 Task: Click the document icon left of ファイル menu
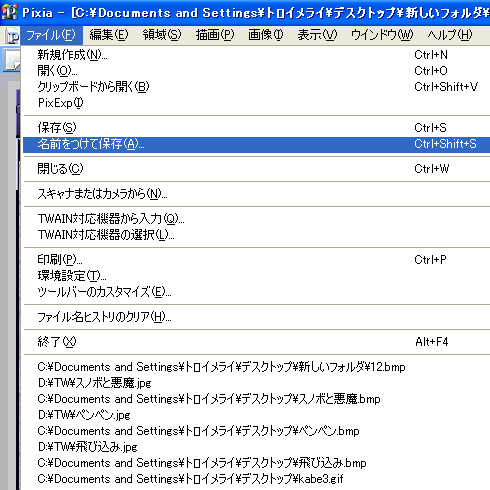click(x=12, y=36)
